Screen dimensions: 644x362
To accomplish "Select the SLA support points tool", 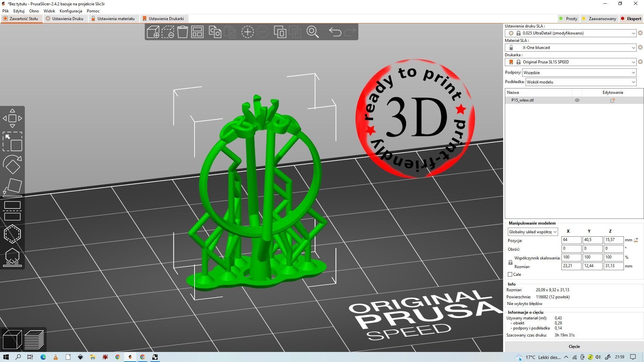I will pos(12,257).
